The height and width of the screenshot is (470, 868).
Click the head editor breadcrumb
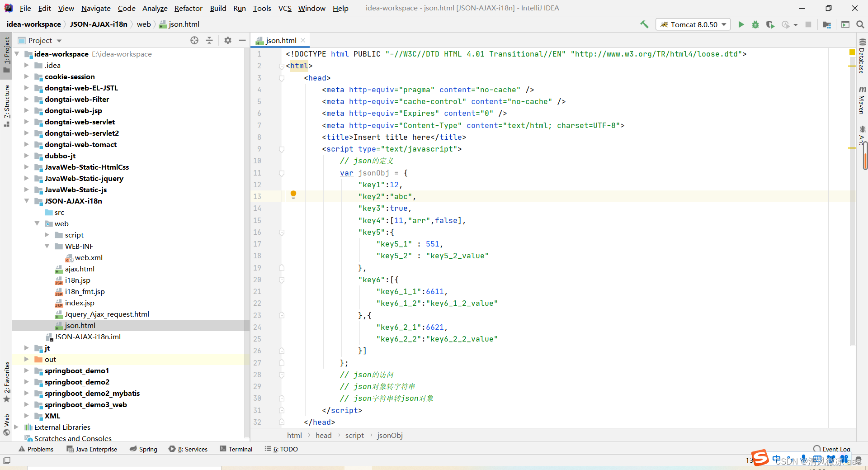(x=324, y=435)
